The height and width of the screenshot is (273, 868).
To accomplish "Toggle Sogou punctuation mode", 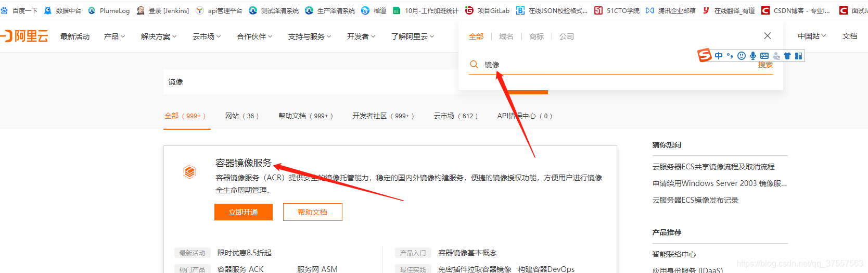I will [730, 56].
